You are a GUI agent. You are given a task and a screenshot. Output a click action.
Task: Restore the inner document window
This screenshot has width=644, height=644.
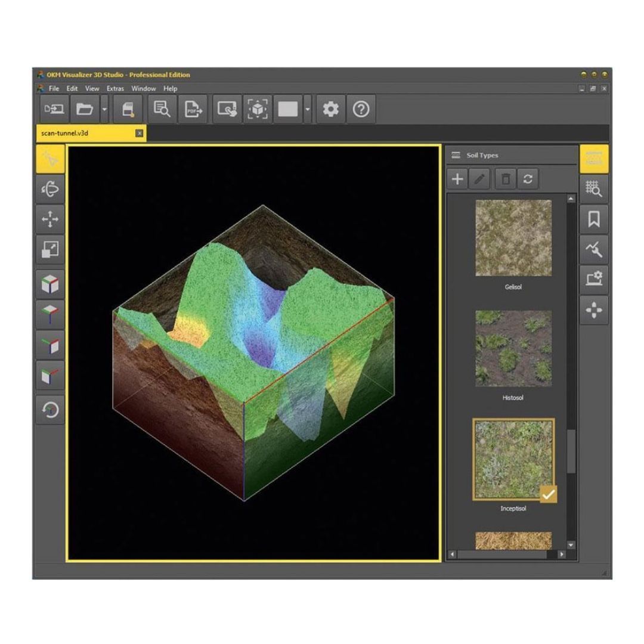(593, 89)
